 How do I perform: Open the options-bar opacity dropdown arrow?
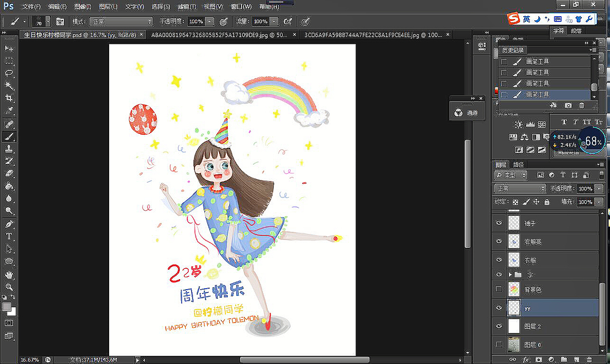tap(210, 21)
